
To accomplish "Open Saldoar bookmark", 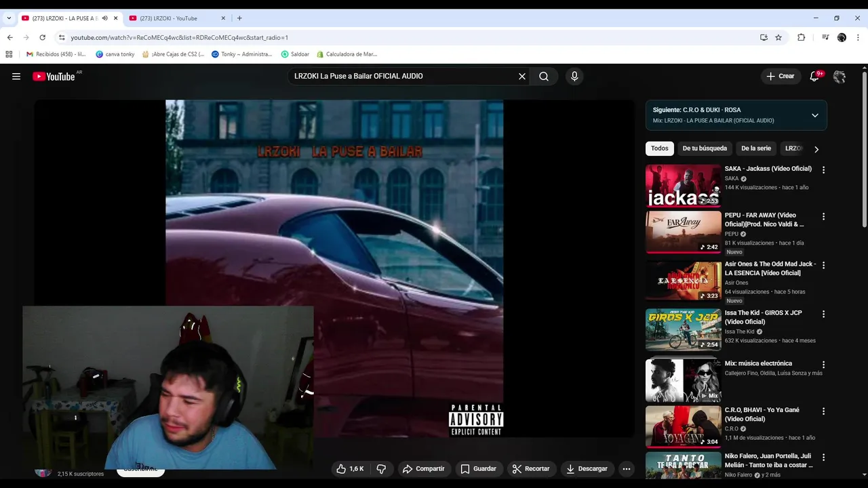I will pyautogui.click(x=296, y=54).
